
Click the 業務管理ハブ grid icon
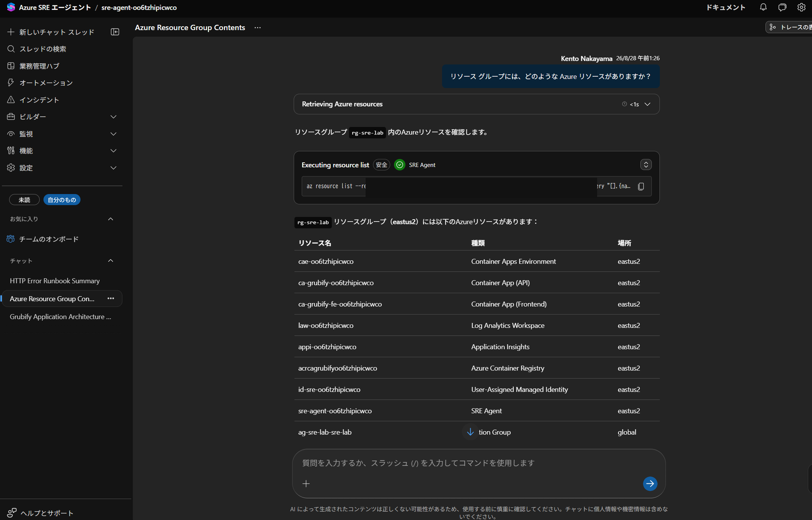pyautogui.click(x=11, y=66)
